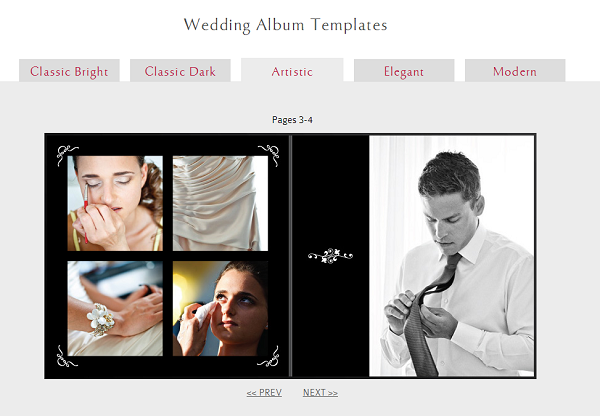Image resolution: width=600 pixels, height=416 pixels.
Task: Click the top-left corner flourish ornament
Action: (x=67, y=155)
